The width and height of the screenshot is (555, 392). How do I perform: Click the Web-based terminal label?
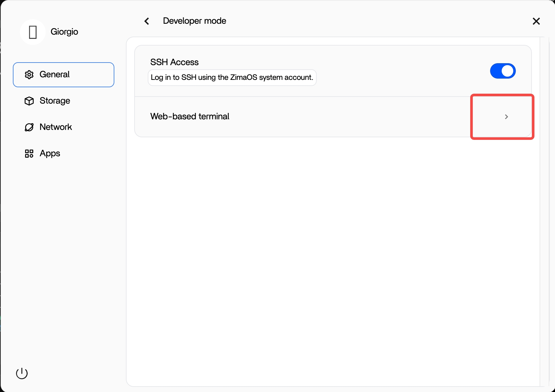[x=189, y=116]
